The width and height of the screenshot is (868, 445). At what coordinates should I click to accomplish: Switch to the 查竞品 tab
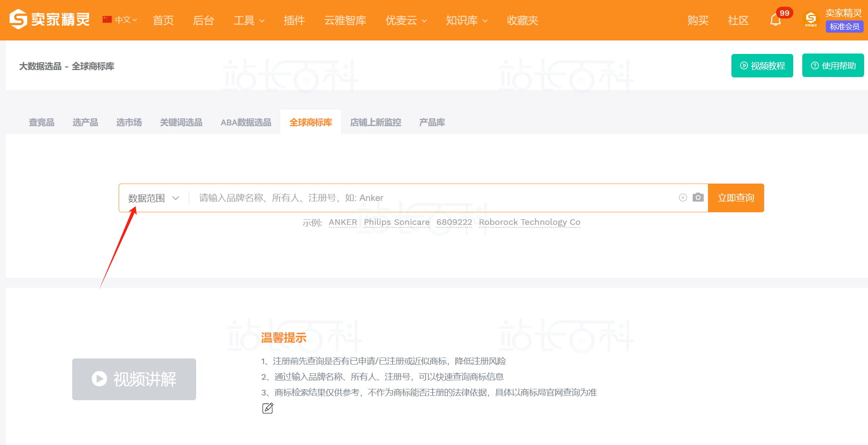pos(42,122)
